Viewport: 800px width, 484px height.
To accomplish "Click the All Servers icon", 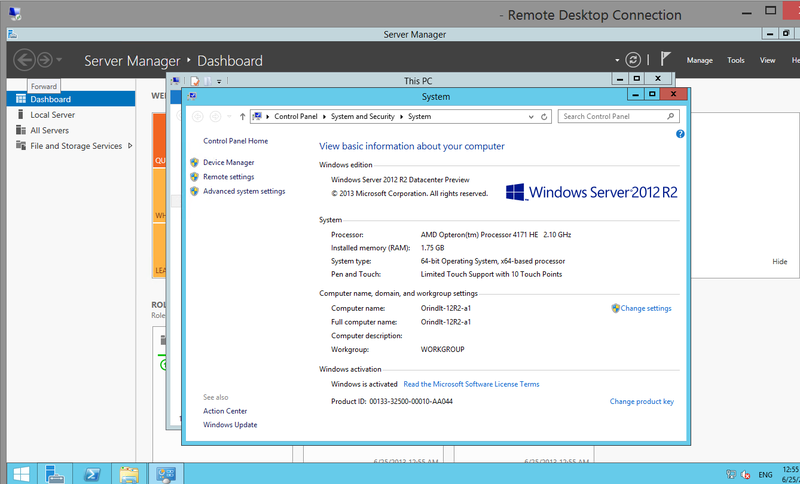I will point(21,130).
